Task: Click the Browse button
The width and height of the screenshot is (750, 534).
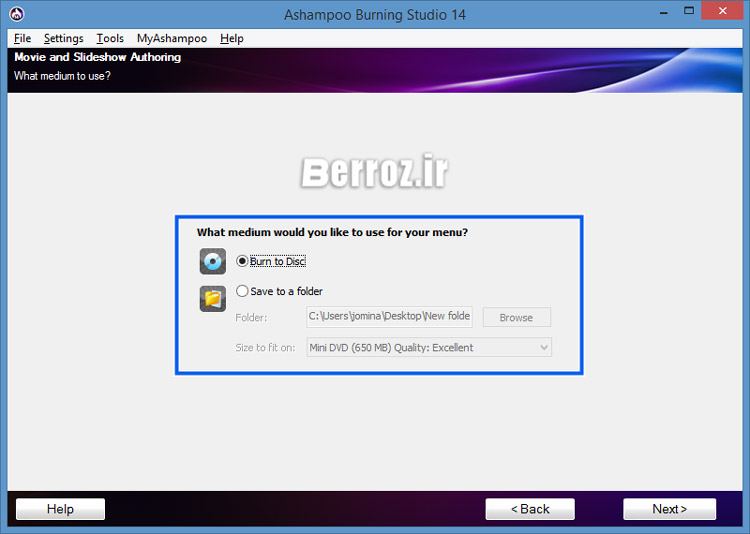Action: pos(517,317)
